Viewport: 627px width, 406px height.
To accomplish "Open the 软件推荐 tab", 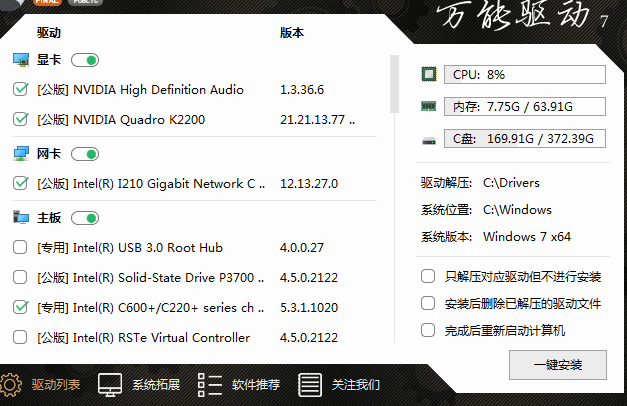I will pyautogui.click(x=240, y=384).
